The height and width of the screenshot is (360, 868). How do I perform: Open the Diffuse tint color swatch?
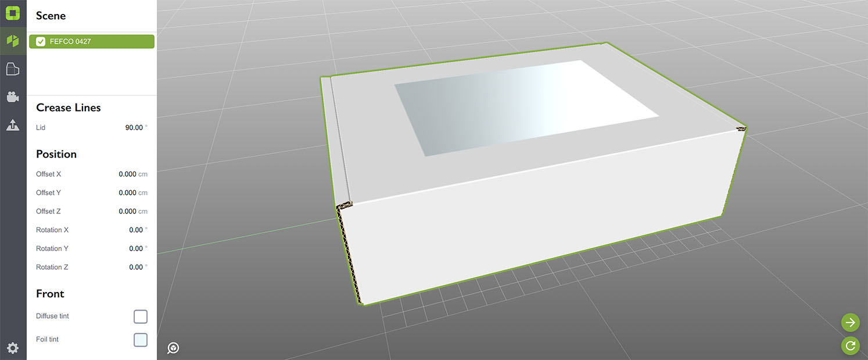pos(141,316)
